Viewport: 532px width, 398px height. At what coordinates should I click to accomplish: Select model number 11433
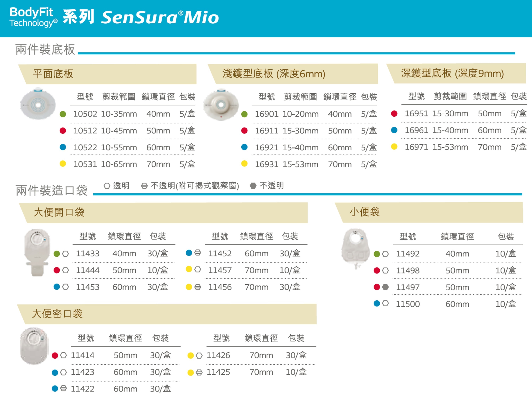tap(88, 254)
